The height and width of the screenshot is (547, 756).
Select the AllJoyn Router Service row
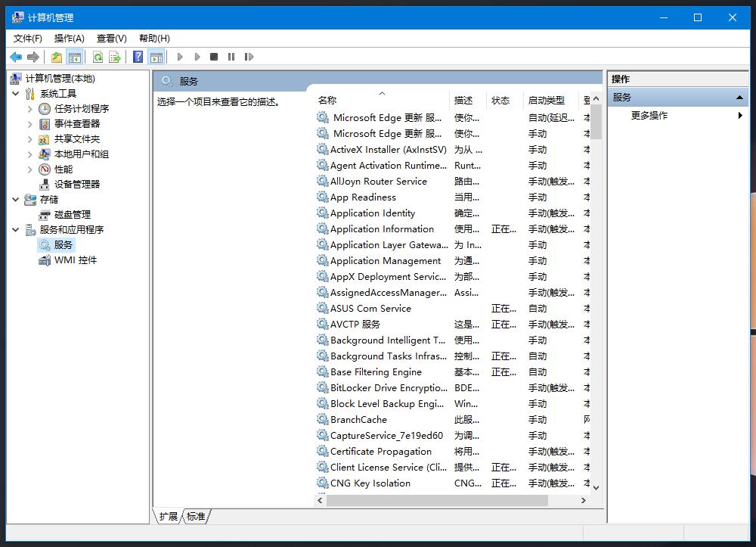(453, 182)
